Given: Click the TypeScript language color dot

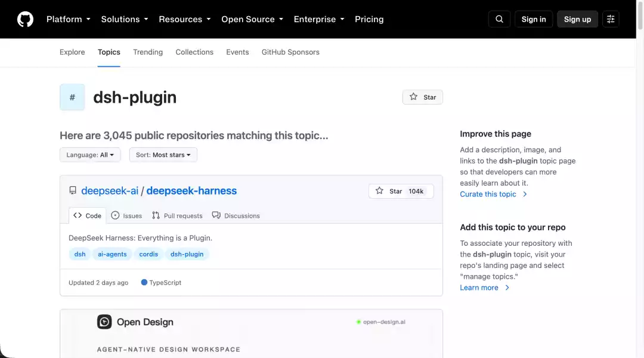Looking at the screenshot, I should pos(144,282).
